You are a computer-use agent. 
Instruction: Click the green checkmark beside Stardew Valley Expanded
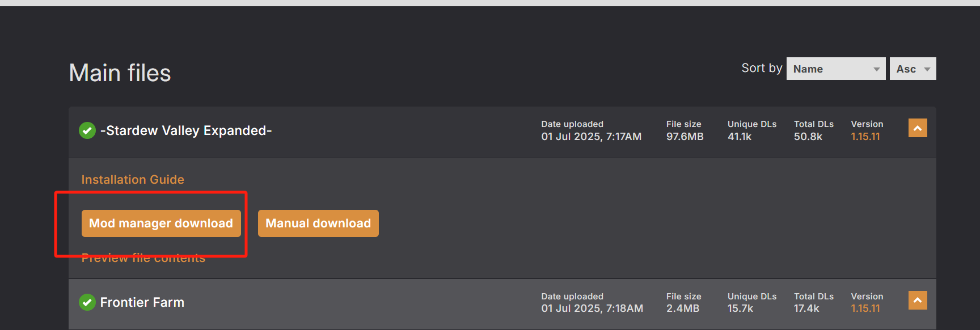pyautogui.click(x=87, y=130)
